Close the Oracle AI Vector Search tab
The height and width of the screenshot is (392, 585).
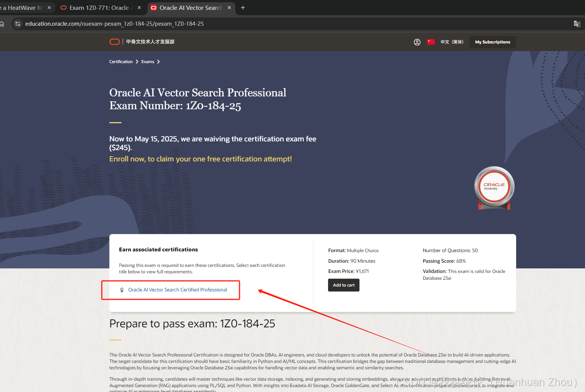[x=229, y=8]
